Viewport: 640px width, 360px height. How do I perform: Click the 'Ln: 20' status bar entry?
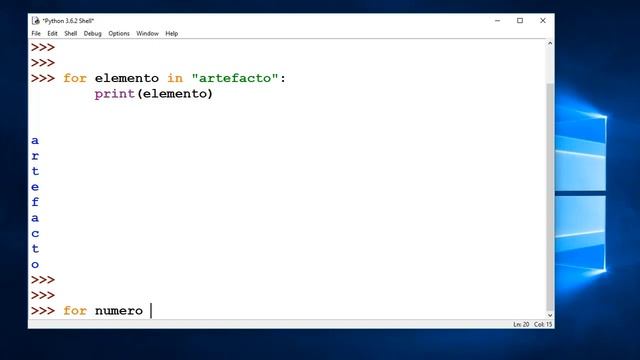tap(521, 324)
